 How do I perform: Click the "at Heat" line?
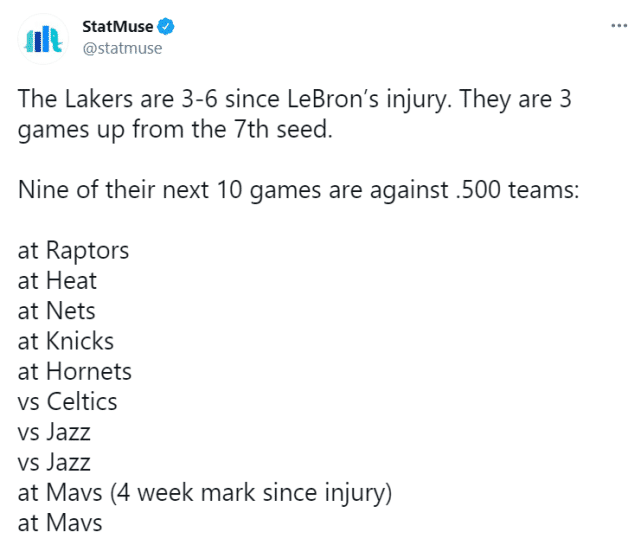point(57,282)
